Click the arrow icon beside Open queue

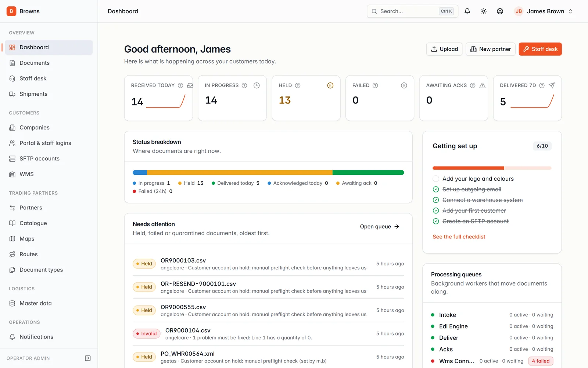pyautogui.click(x=397, y=227)
